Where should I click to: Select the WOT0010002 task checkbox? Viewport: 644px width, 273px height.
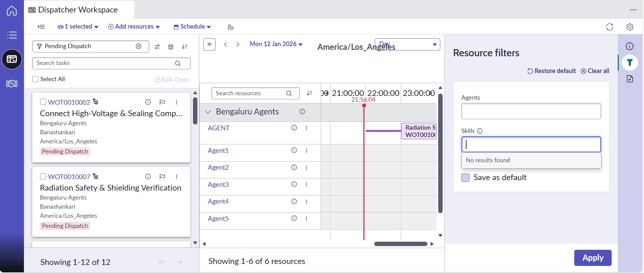point(43,102)
